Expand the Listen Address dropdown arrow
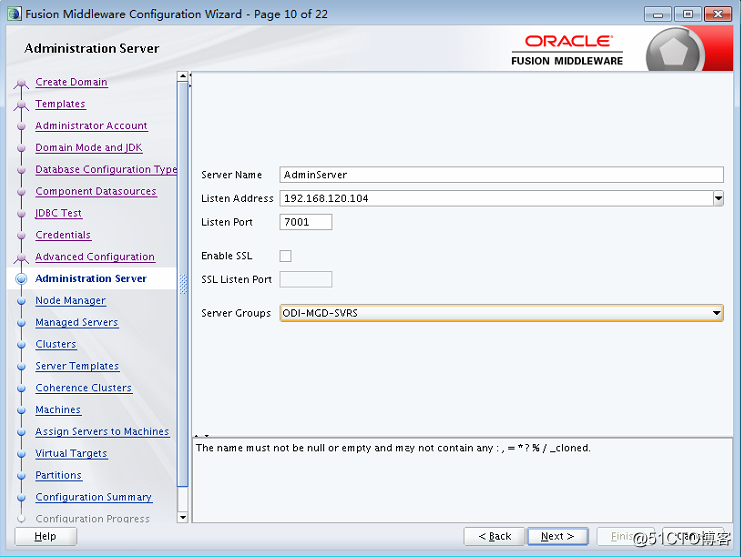This screenshot has height=557, width=741. pyautogui.click(x=718, y=198)
